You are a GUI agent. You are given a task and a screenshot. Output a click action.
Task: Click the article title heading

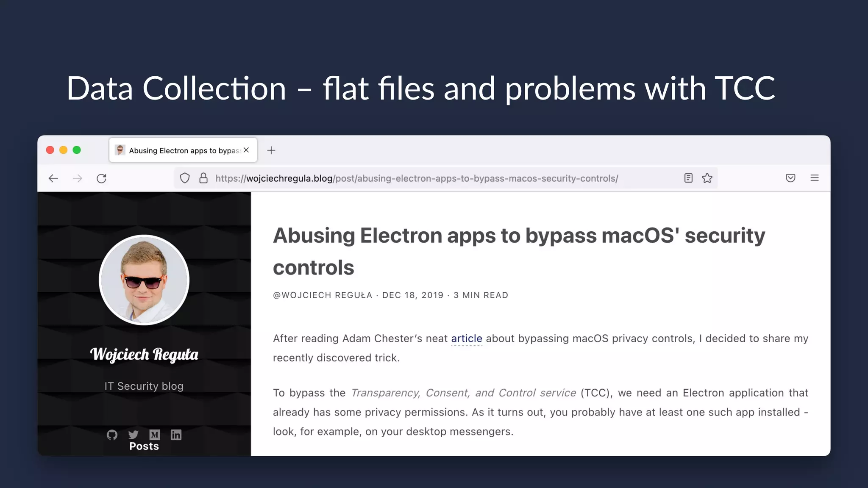519,251
